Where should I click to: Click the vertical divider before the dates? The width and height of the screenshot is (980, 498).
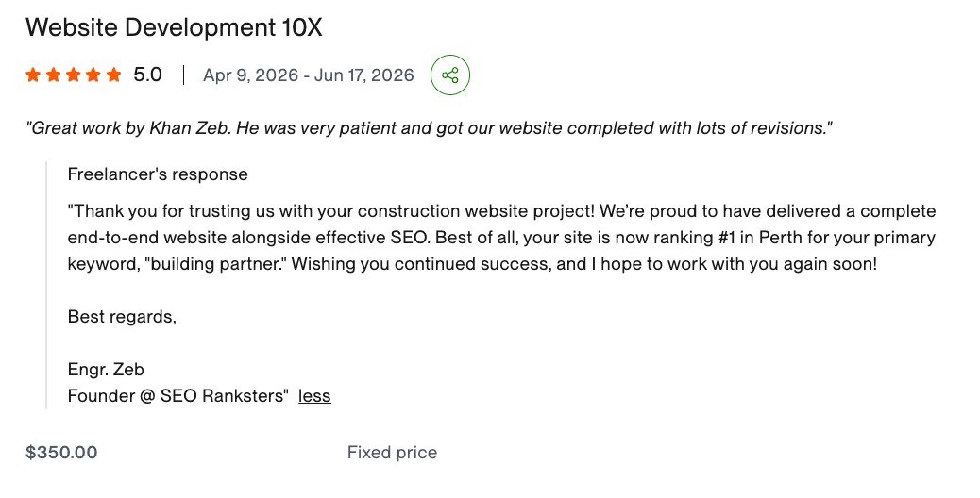pos(183,75)
